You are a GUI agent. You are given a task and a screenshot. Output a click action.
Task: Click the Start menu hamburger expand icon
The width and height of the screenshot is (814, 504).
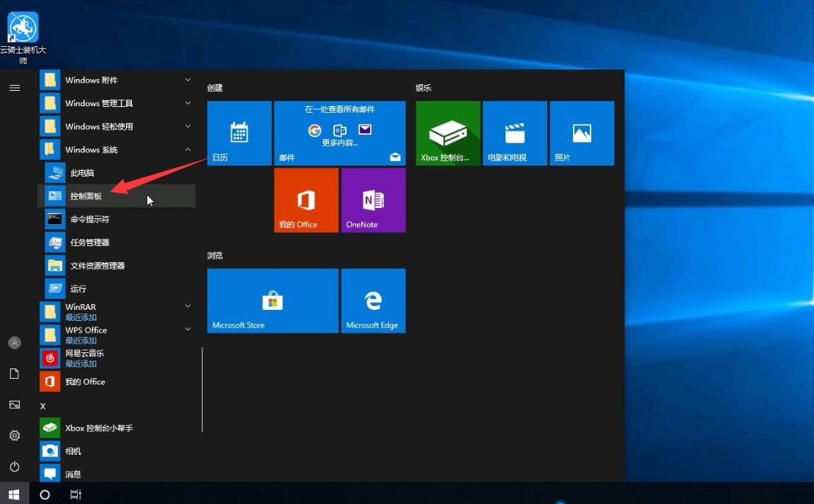click(15, 88)
